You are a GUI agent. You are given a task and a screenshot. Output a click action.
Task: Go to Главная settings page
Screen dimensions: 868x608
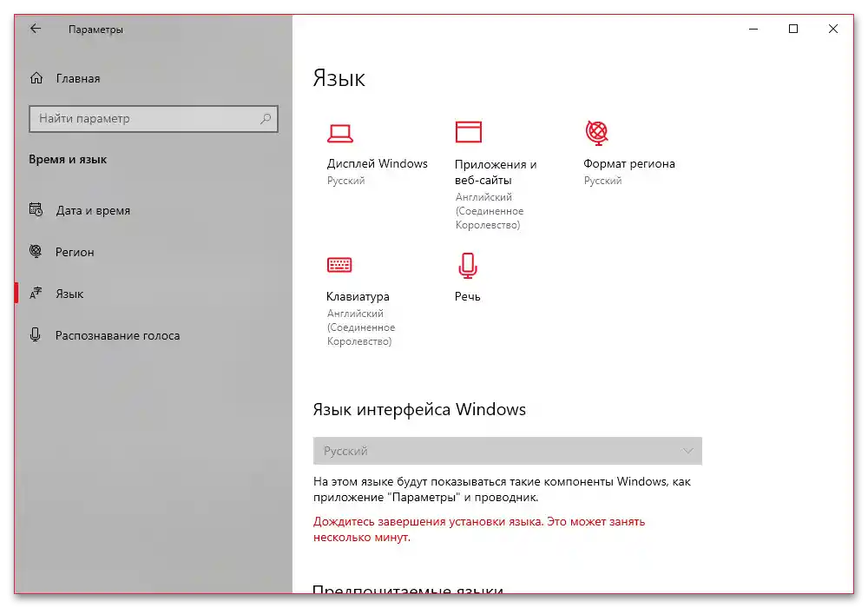[x=78, y=79]
